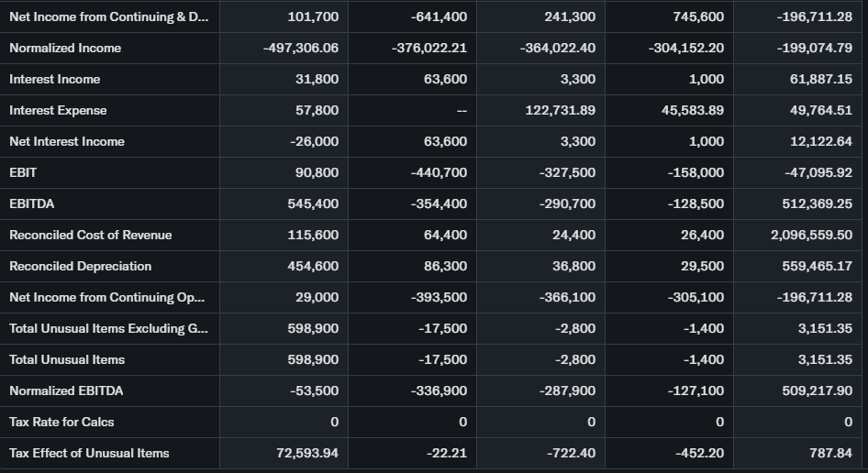Select the "Net Interest Income" row label
This screenshot has height=473, width=868.
67,141
